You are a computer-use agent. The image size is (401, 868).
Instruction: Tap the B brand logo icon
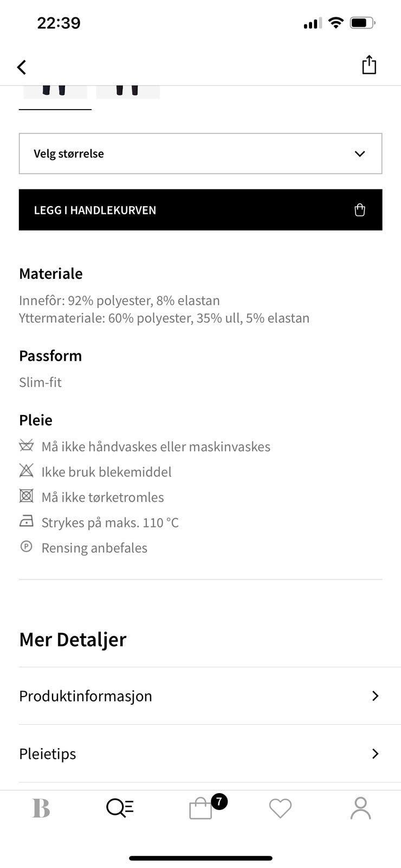click(x=41, y=807)
